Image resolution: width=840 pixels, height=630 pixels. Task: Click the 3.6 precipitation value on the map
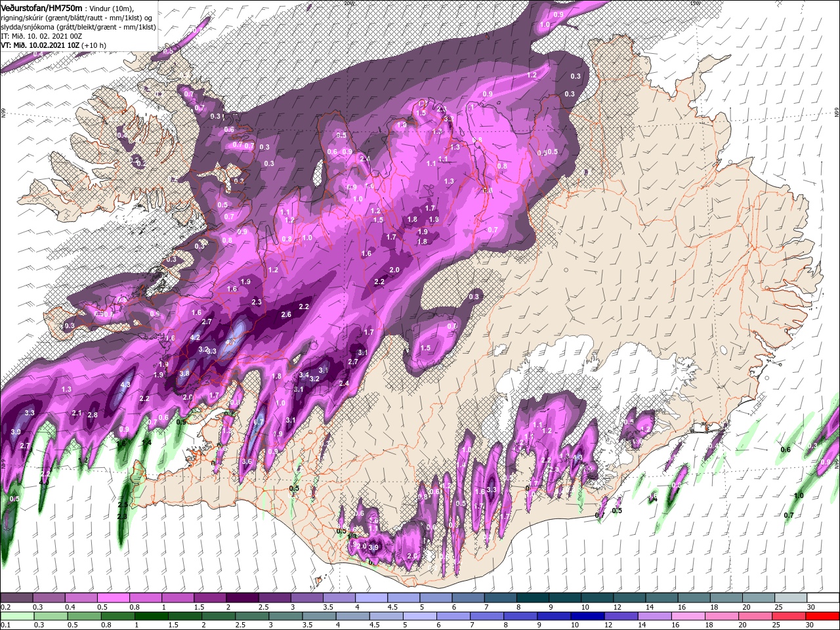[247, 462]
